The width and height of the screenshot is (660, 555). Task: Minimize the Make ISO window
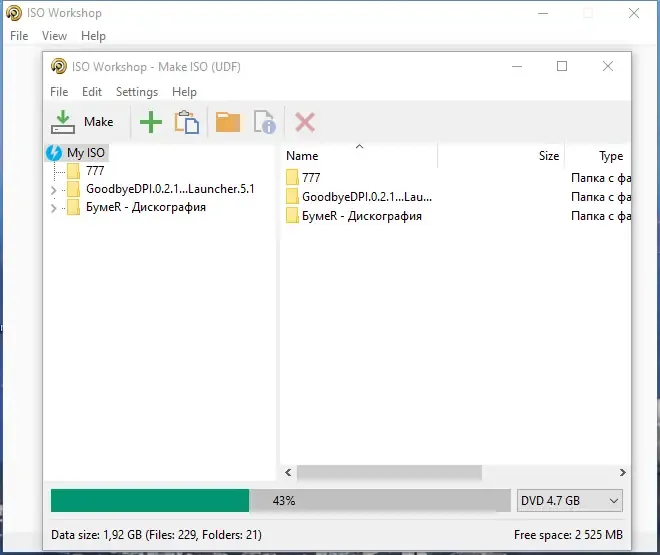pyautogui.click(x=517, y=66)
